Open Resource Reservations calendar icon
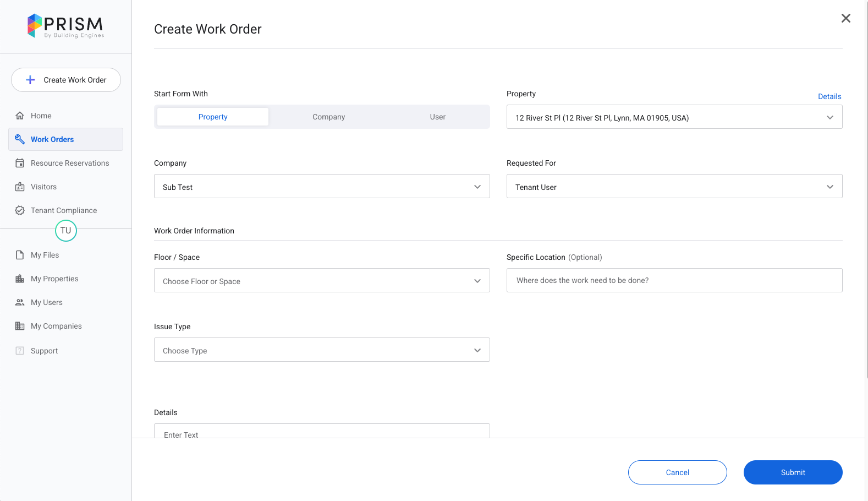The image size is (868, 501). point(20,163)
